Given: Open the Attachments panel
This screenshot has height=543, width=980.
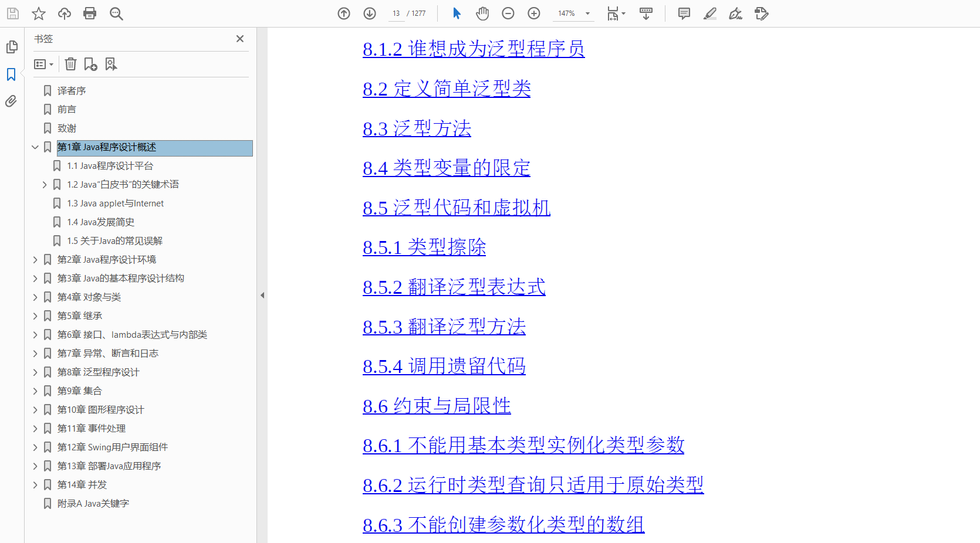Looking at the screenshot, I should pos(11,101).
